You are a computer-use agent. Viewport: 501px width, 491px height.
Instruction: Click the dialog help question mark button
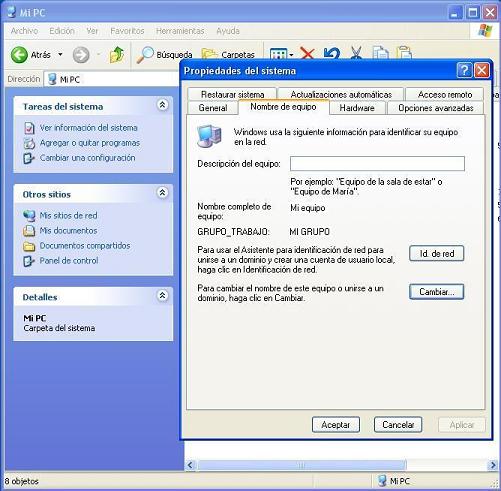click(x=464, y=70)
